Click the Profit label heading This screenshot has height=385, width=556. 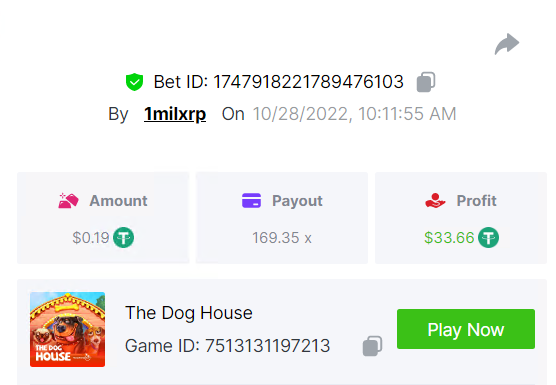476,201
